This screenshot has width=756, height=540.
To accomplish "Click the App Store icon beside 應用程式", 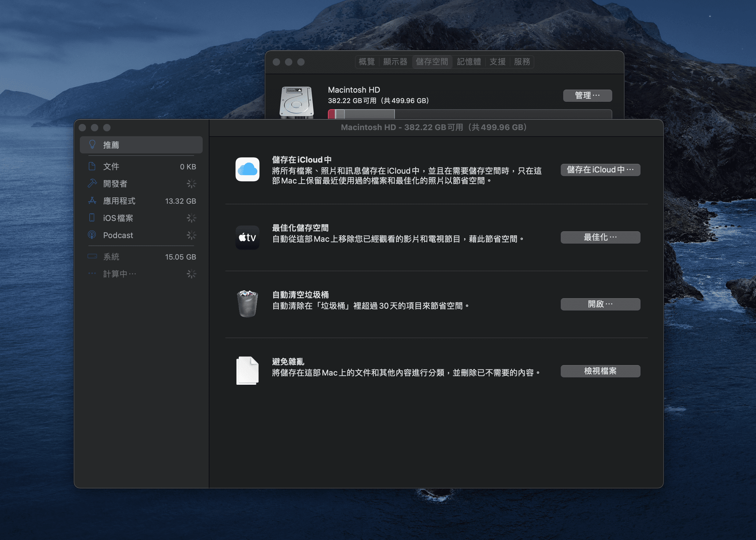I will [92, 200].
